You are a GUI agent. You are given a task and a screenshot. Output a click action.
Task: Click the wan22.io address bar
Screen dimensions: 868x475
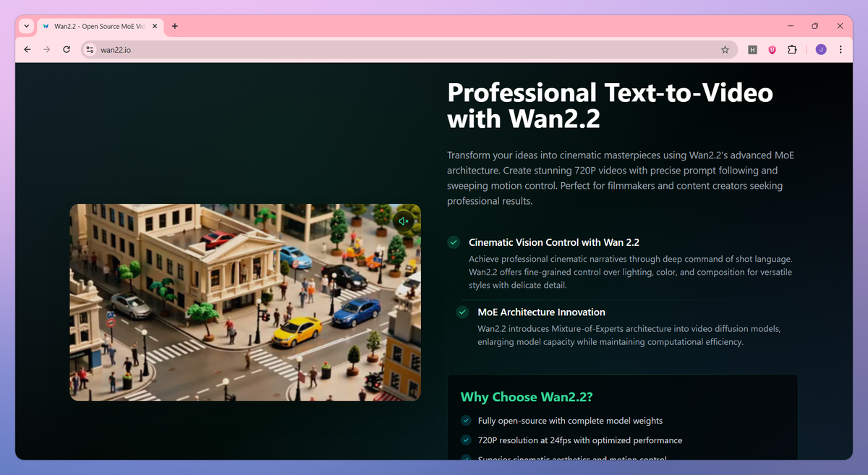(409, 50)
